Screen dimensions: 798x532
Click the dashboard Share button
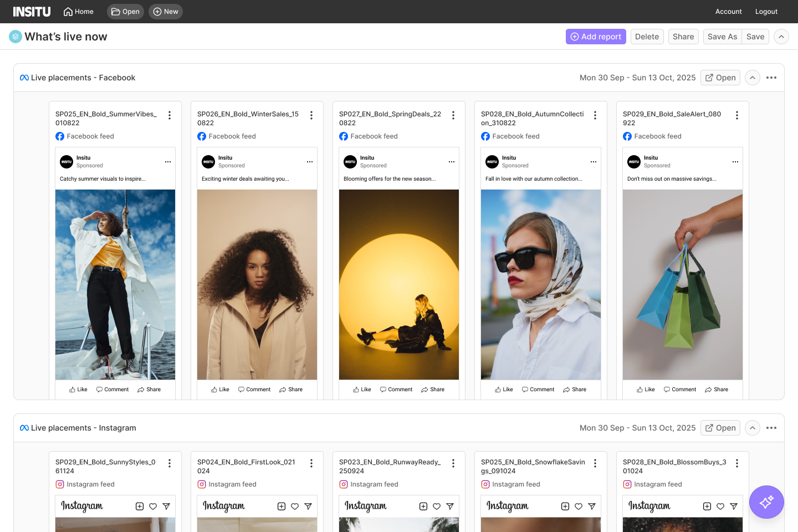click(683, 37)
